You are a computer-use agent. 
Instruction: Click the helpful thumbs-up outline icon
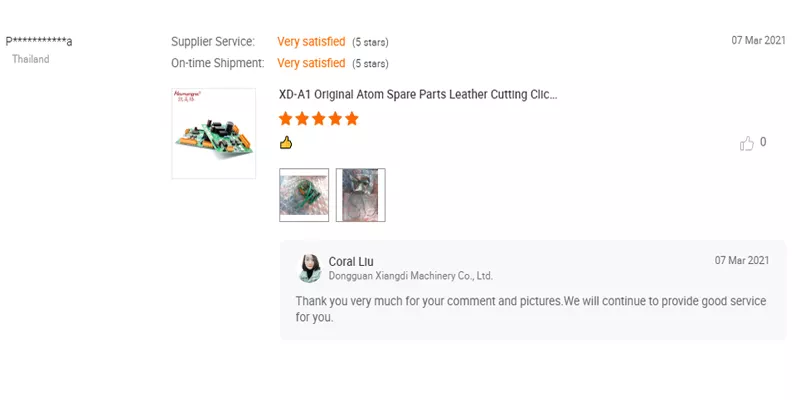click(746, 143)
